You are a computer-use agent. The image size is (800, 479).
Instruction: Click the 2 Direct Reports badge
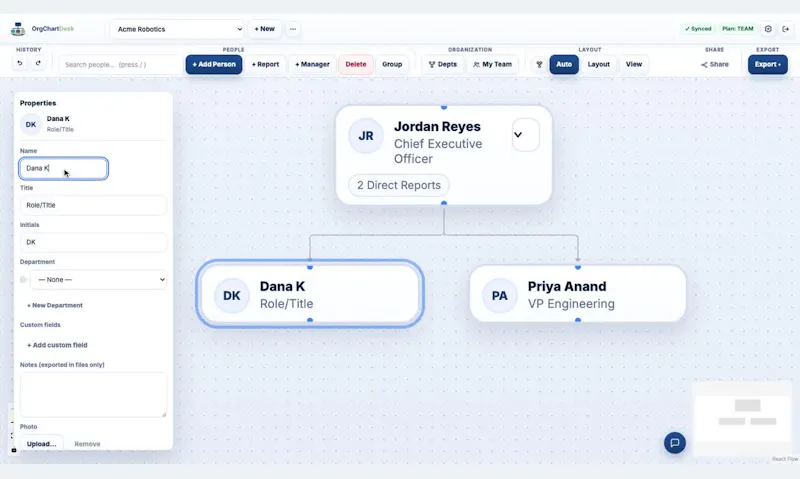coord(399,185)
